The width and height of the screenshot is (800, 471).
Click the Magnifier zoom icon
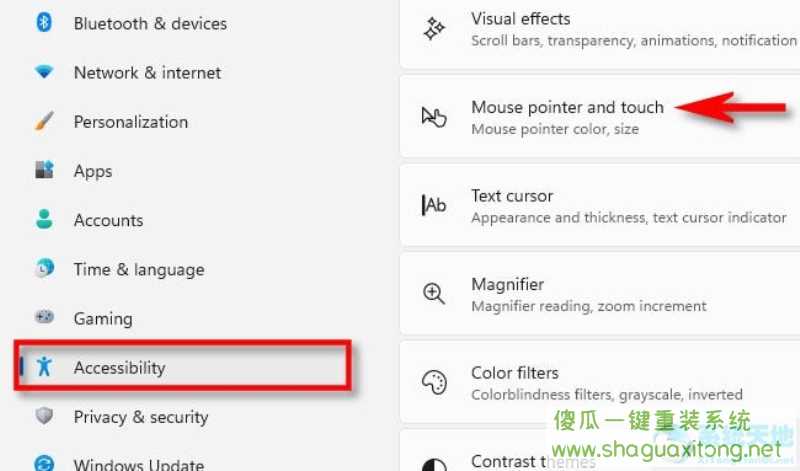pos(434,294)
